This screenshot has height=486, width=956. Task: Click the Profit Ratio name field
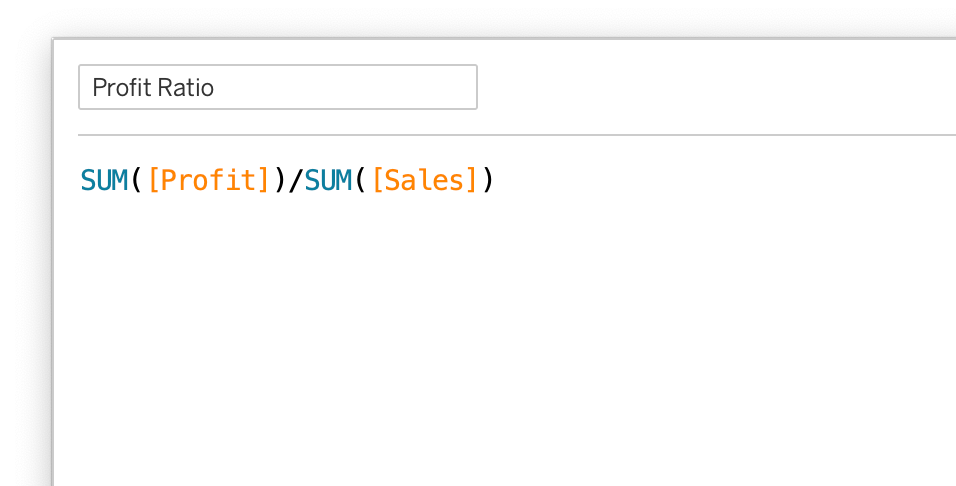277,87
